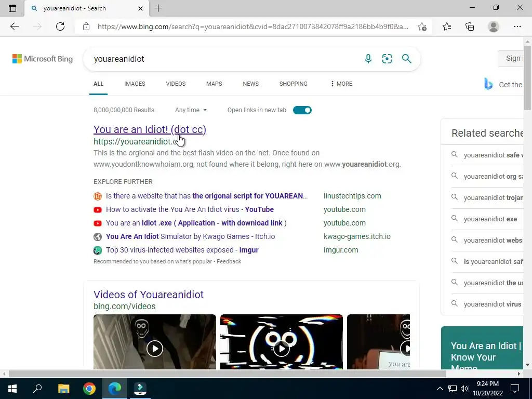Open You are an Idiot! (dot cc) result
This screenshot has height=399, width=532.
[150, 129]
